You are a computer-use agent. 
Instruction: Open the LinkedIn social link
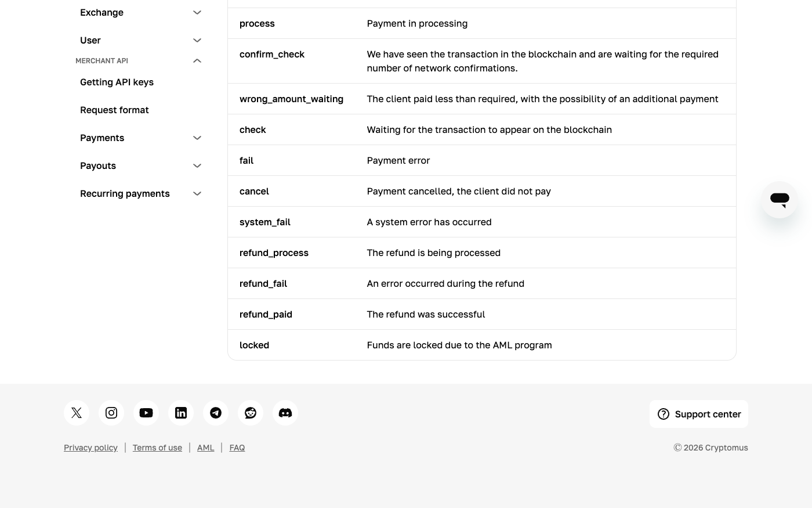(x=181, y=413)
